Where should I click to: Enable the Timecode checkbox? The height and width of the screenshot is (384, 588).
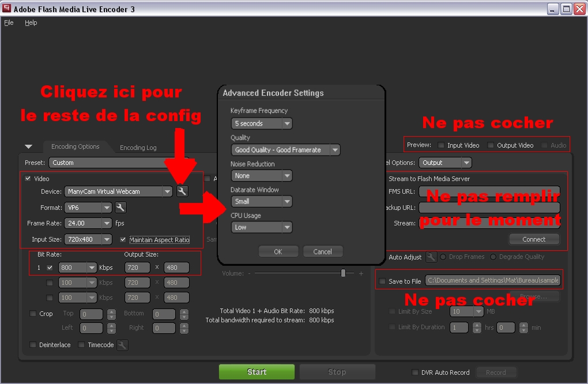tap(81, 345)
